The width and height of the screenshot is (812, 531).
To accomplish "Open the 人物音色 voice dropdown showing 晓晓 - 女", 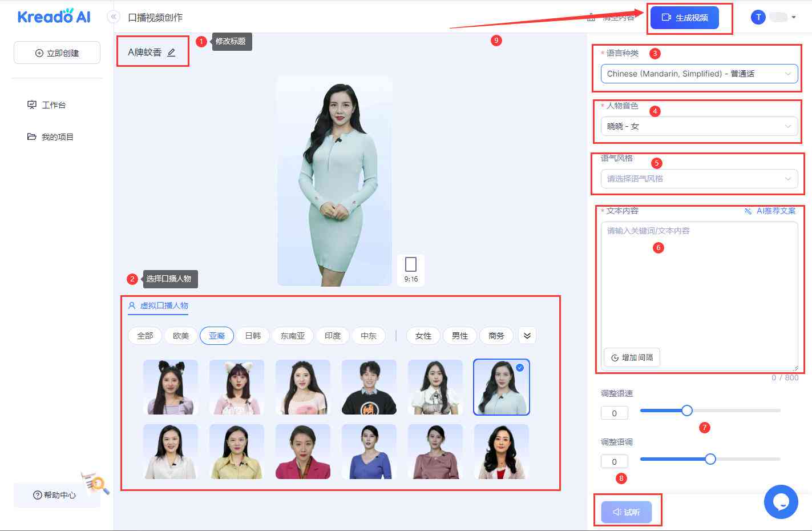I will click(699, 126).
